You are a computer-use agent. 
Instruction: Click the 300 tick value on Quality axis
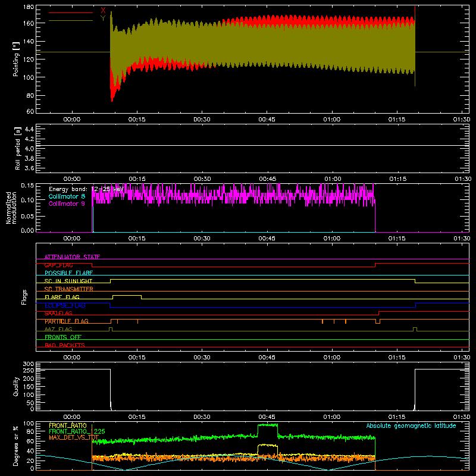point(29,364)
